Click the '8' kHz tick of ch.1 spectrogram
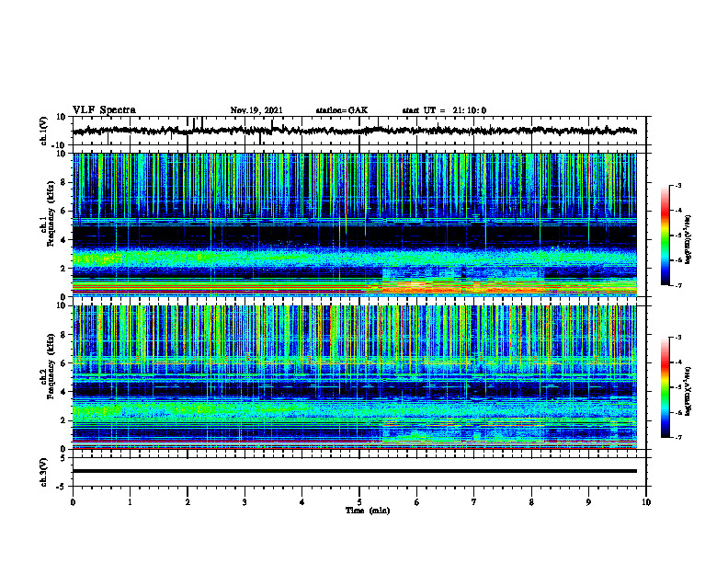Viewport: 728px width, 563px height. [64, 182]
